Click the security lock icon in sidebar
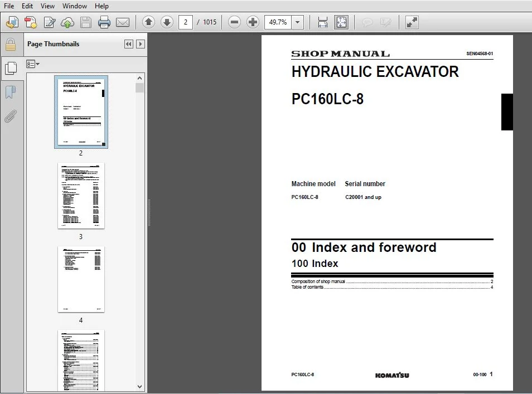The height and width of the screenshot is (394, 532). 11,45
